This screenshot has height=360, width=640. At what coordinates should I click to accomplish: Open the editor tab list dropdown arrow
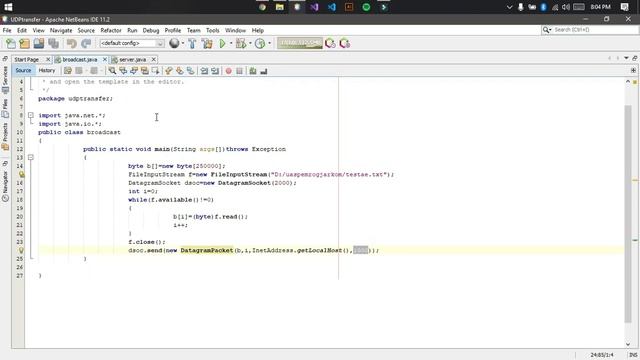(627, 59)
